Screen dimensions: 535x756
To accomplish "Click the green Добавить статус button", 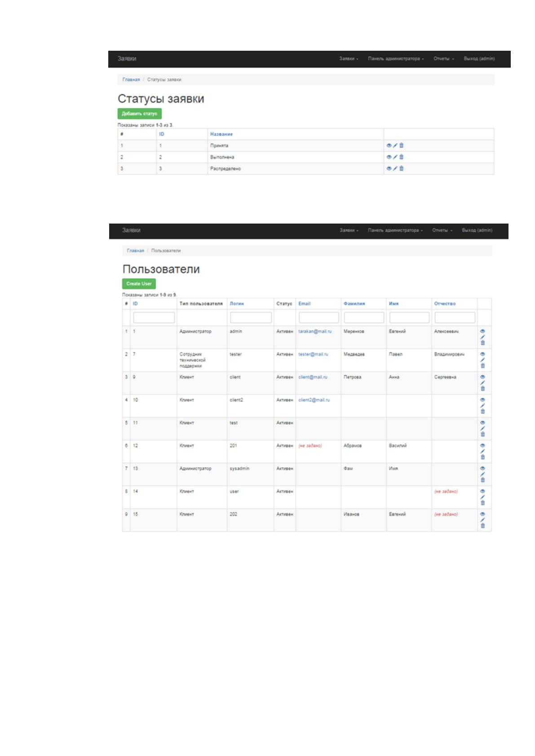I will pyautogui.click(x=139, y=114).
